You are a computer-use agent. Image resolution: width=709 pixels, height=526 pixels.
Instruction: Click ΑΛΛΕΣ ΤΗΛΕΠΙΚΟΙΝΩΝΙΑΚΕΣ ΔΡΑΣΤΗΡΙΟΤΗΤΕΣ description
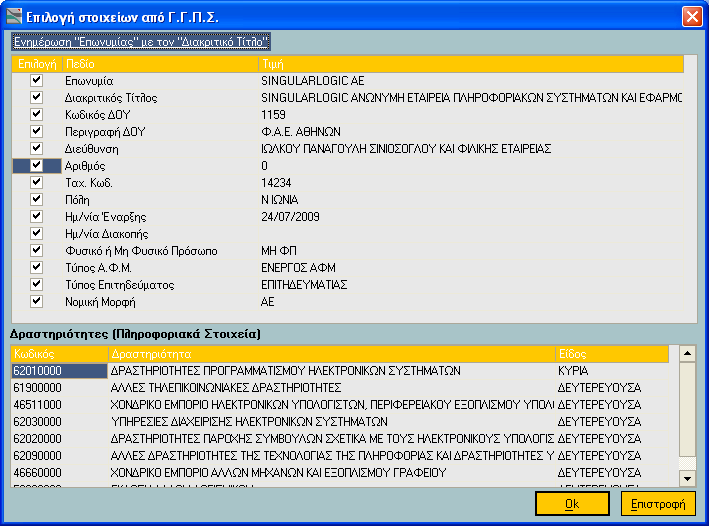tap(226, 388)
